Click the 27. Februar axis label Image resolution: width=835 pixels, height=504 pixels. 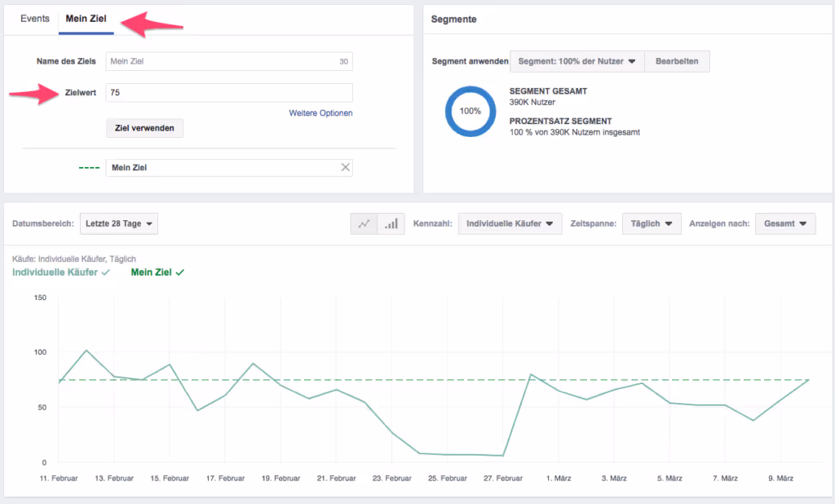502,479
